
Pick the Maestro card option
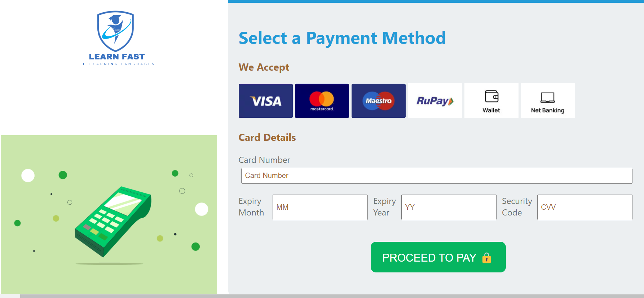pos(378,101)
